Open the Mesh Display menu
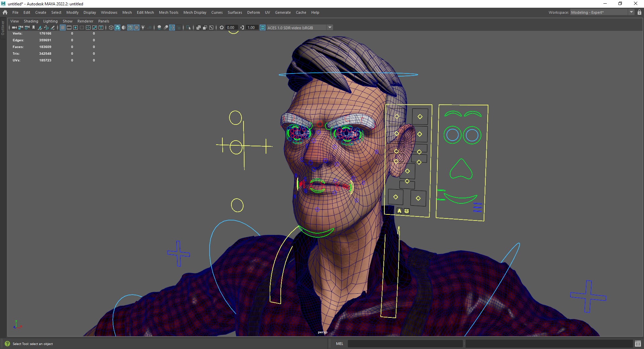The height and width of the screenshot is (349, 644). pos(195,12)
